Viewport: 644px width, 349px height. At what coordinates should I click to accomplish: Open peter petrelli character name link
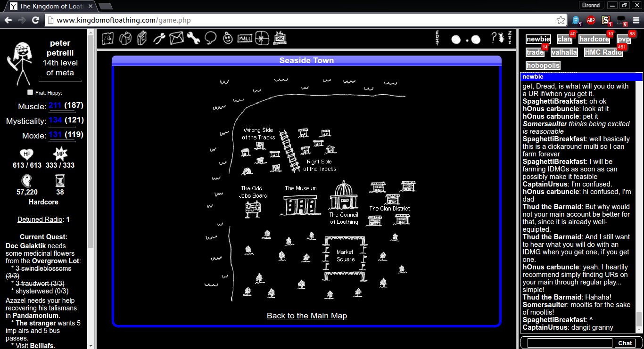60,48
